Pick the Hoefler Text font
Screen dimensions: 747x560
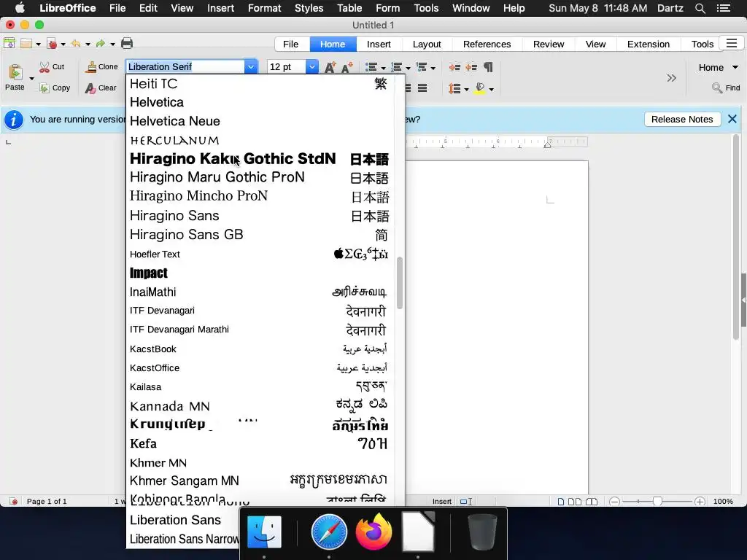point(261,254)
